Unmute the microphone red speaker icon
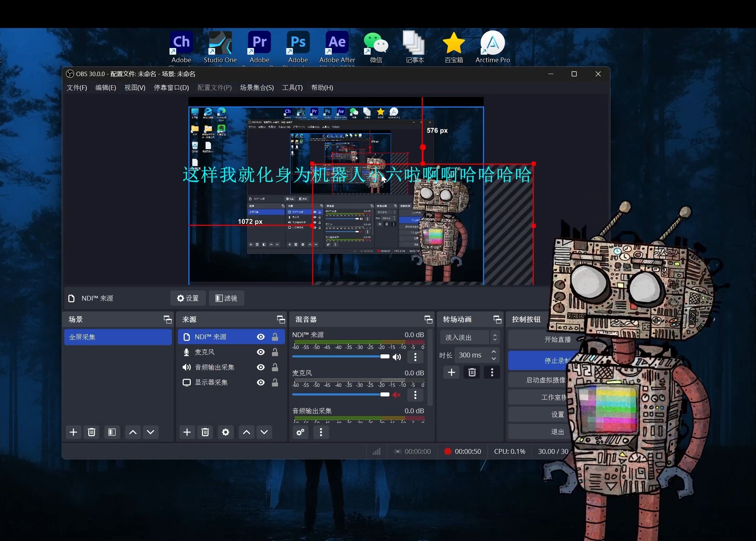 click(x=397, y=395)
